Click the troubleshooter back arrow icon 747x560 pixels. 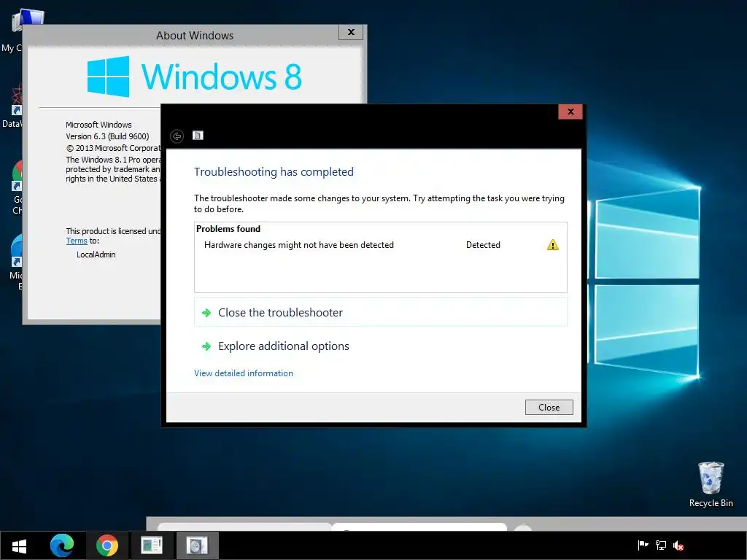tap(177, 136)
